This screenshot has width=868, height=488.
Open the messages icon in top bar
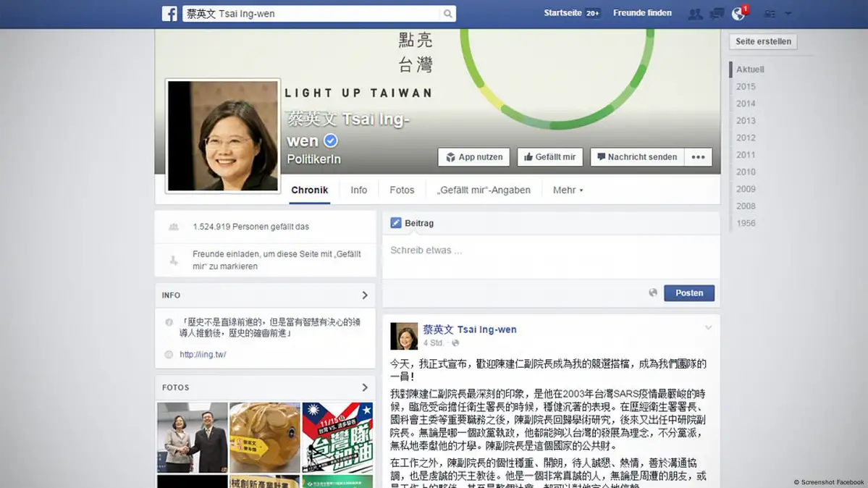717,14
